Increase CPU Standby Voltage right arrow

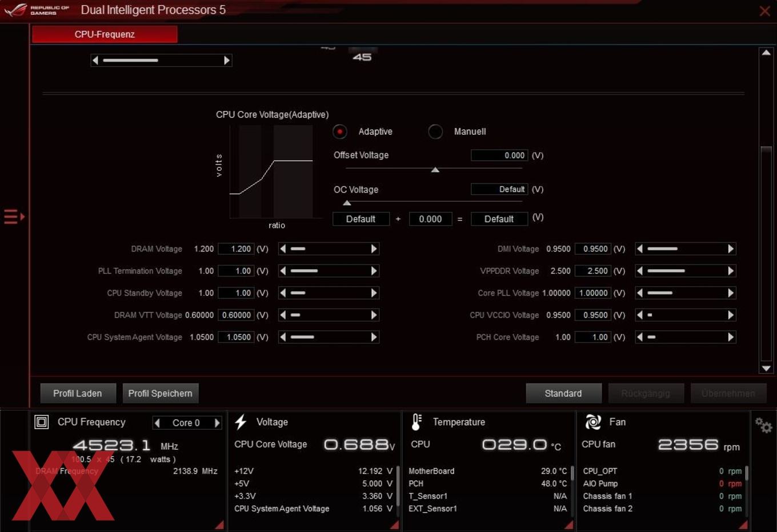point(374,293)
